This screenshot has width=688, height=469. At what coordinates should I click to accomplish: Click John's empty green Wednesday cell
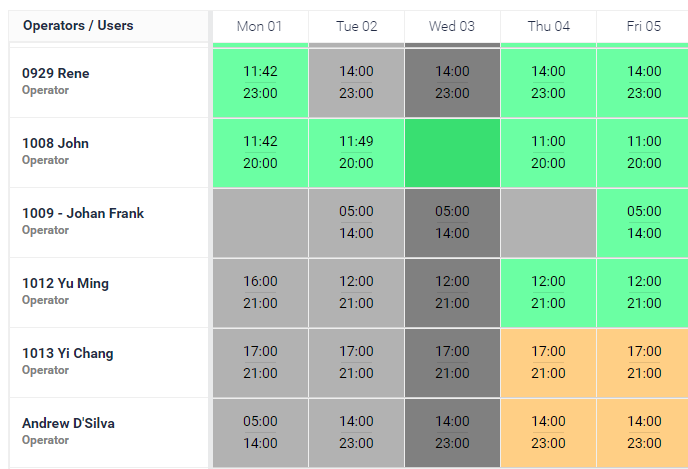452,152
